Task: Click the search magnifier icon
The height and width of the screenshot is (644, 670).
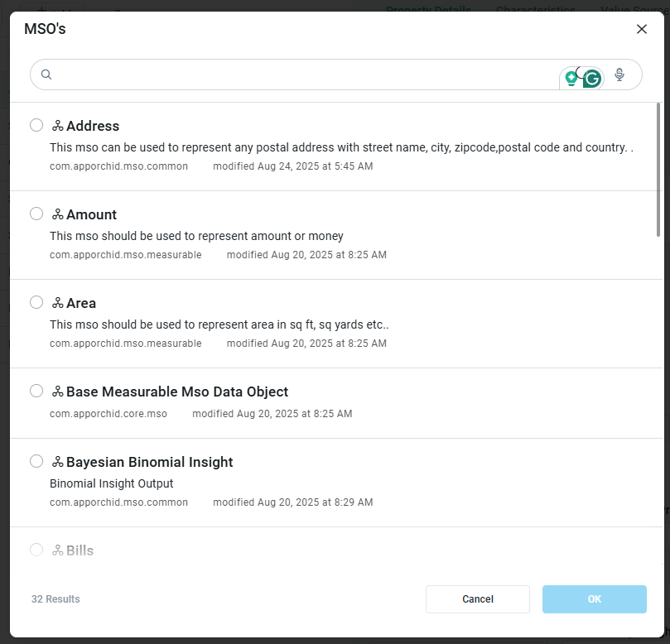Action: tap(46, 74)
